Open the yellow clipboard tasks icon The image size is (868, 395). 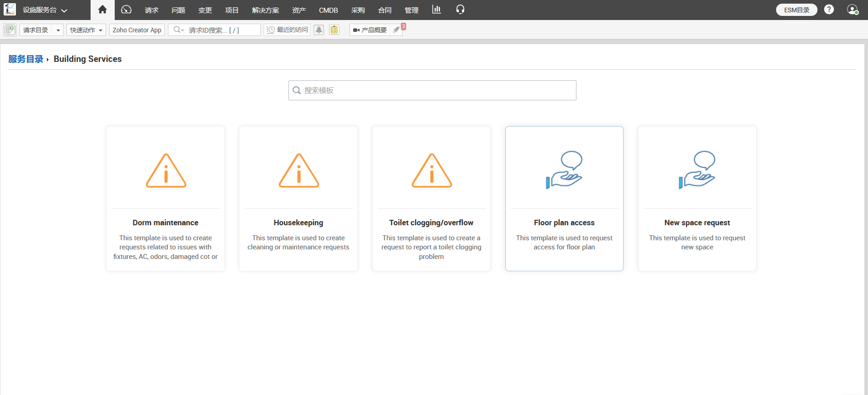coord(335,30)
